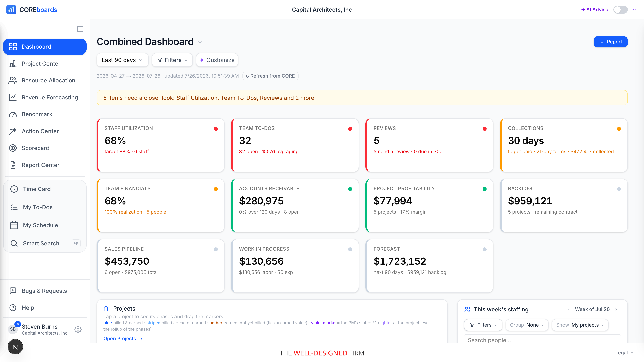Click the My Schedule calendar icon
This screenshot has width=644, height=362.
pos(14,225)
